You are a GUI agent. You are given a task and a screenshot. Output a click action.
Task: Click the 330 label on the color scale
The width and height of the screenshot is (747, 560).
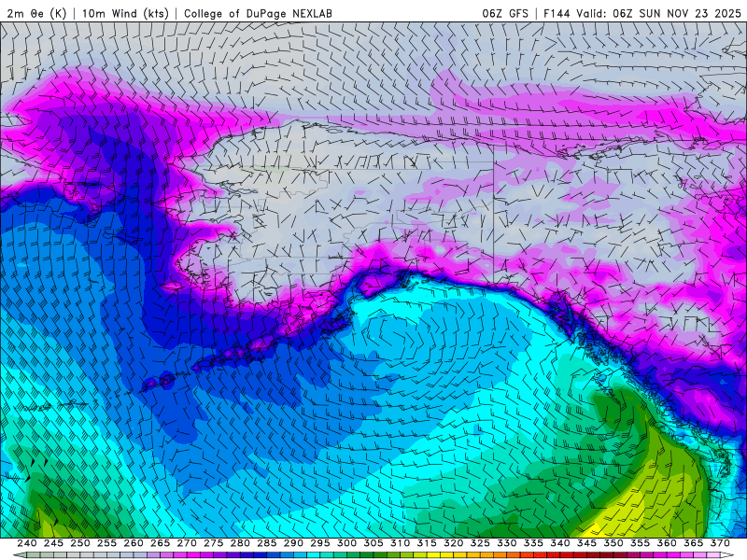coord(507,543)
